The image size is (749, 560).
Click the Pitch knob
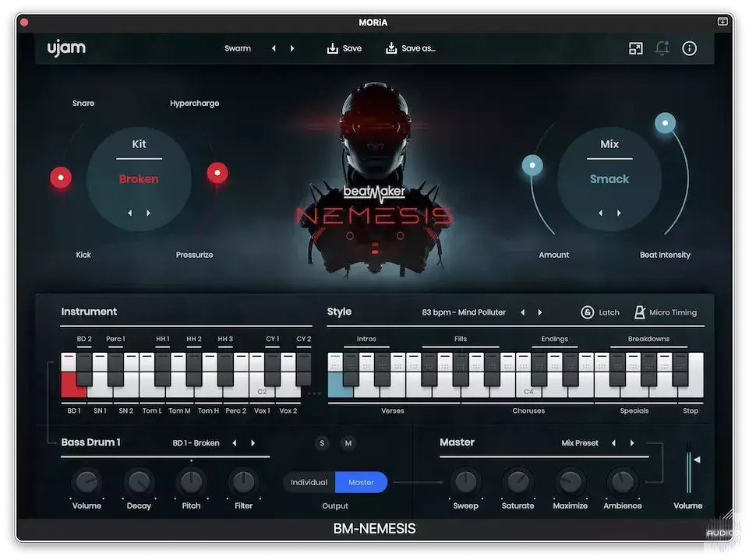(x=191, y=482)
